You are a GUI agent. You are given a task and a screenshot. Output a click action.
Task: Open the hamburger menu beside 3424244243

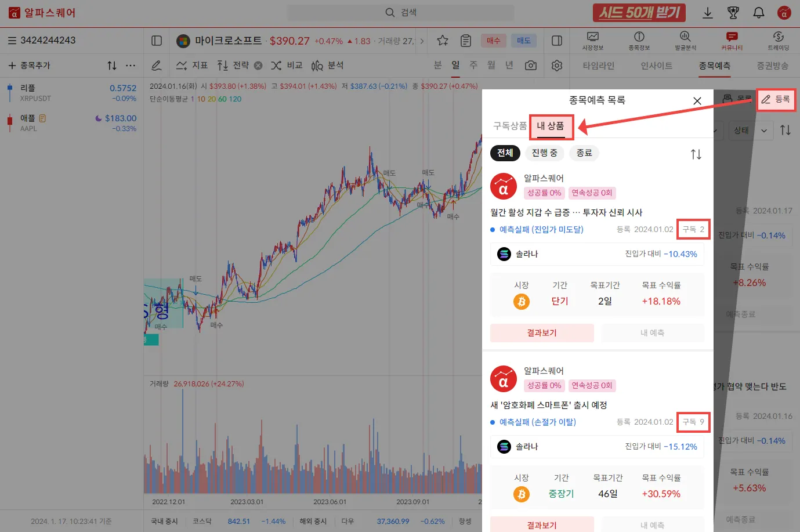[x=12, y=41]
